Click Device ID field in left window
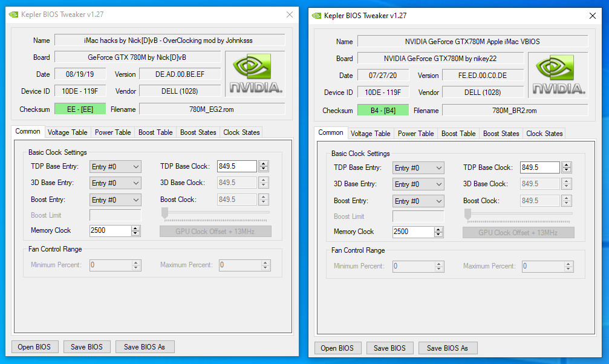Image resolution: width=609 pixels, height=364 pixels. pos(80,91)
